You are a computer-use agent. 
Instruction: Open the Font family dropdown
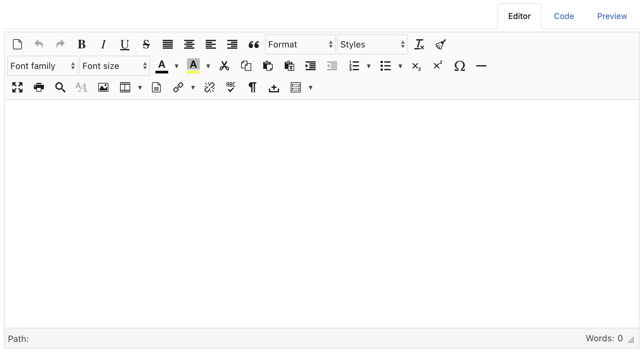42,66
